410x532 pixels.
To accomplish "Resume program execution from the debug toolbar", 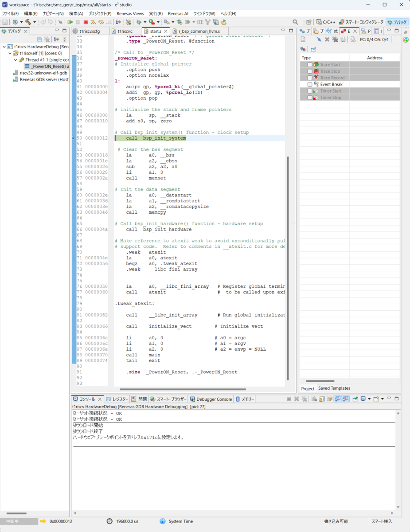I will tap(70, 21).
